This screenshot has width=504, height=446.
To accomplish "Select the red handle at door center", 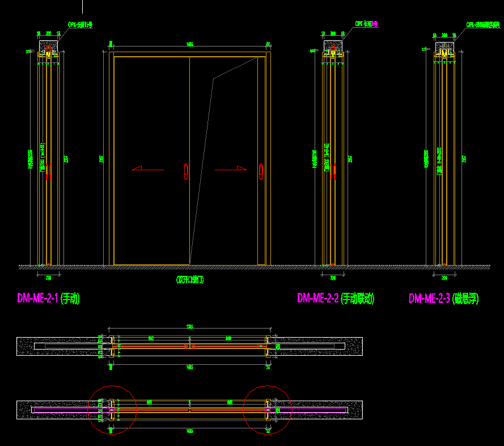I will pyautogui.click(x=186, y=171).
